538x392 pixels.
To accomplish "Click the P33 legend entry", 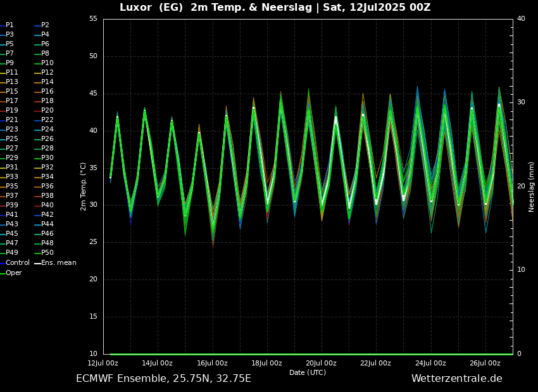I will coord(12,177).
